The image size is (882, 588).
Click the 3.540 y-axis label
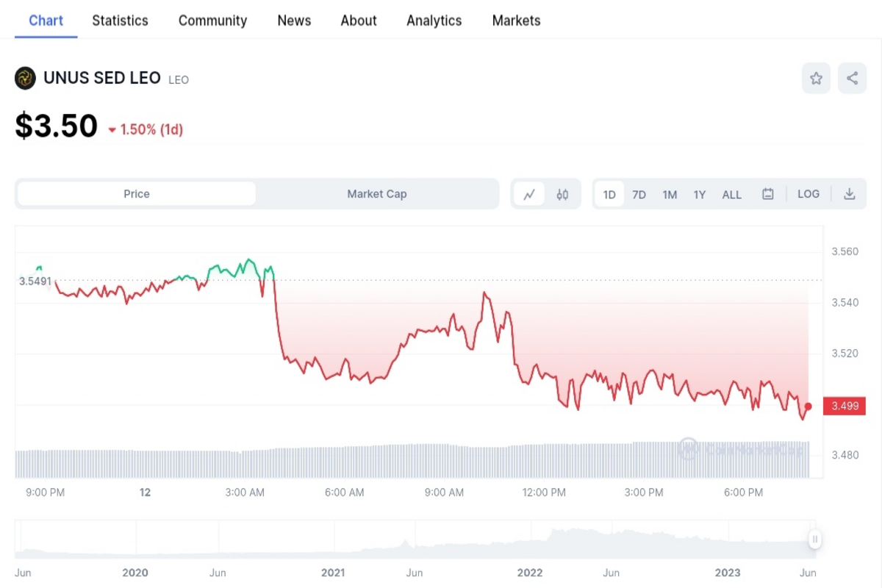845,302
